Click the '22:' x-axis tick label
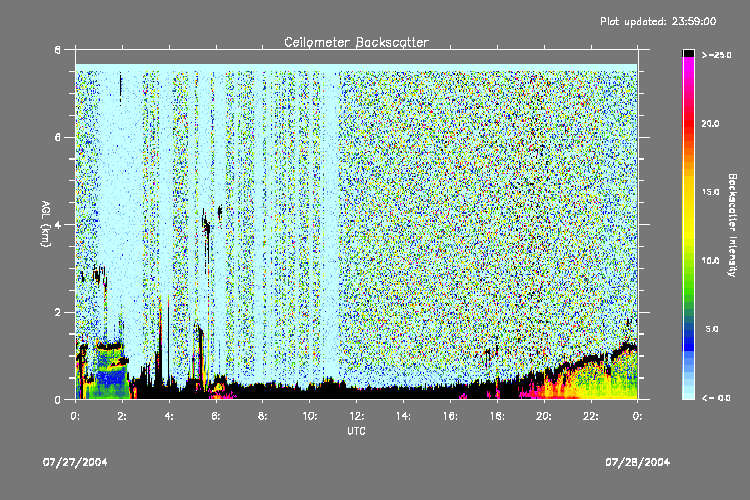This screenshot has width=750, height=500. [591, 416]
